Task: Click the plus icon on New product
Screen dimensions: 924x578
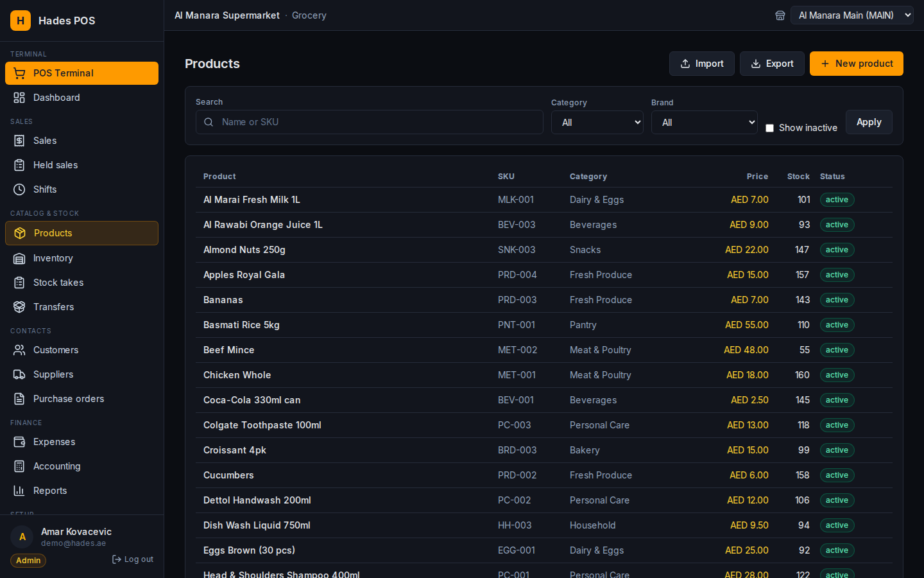Action: [x=825, y=64]
